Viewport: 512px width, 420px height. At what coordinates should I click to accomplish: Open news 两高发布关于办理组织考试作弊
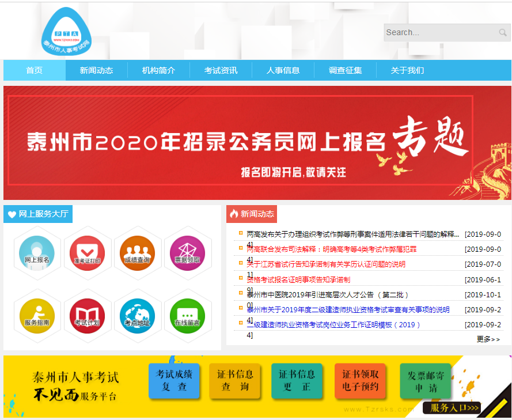coord(352,234)
